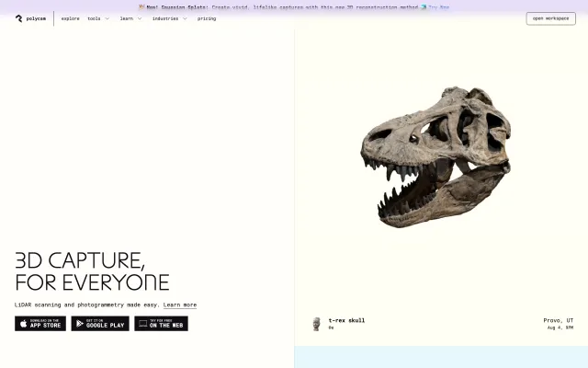588x368 pixels.
Task: Click the Get it on Google Play badge
Action: click(100, 324)
